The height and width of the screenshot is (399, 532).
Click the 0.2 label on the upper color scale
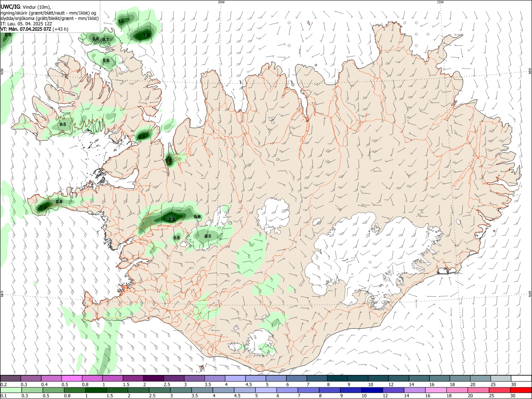tap(3, 384)
